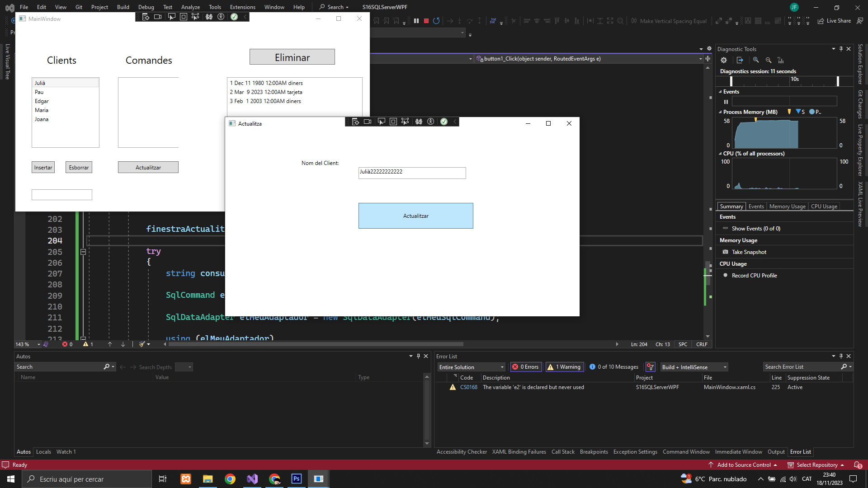The height and width of the screenshot is (488, 868).
Task: Collapse the try block at line 205
Action: tap(83, 252)
